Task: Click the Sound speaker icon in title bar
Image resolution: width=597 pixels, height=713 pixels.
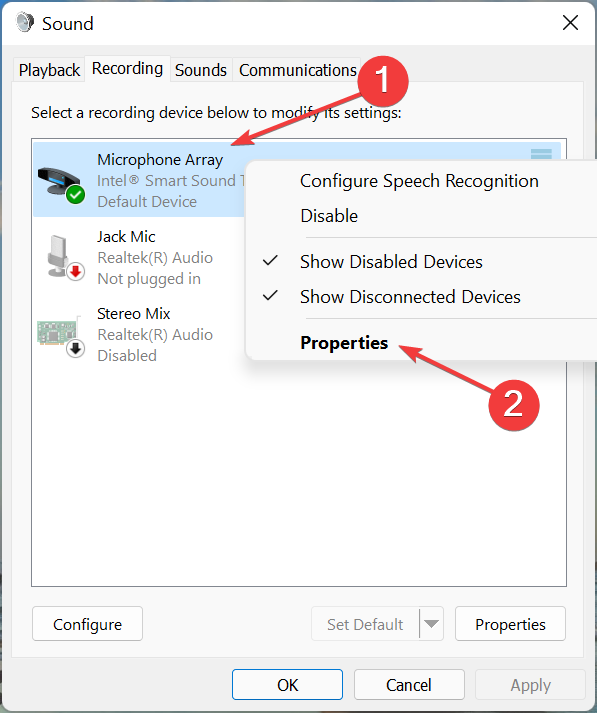Action: point(25,22)
